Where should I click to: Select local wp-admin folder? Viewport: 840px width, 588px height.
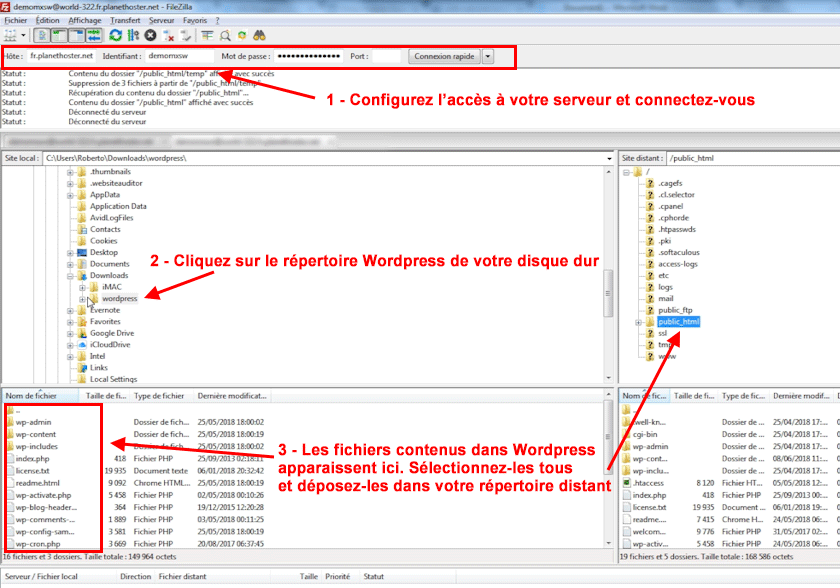click(33, 422)
